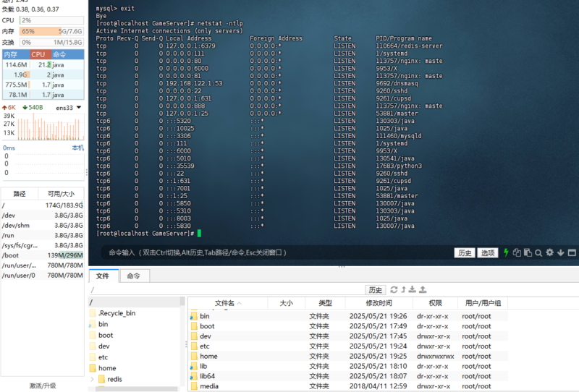Click 历史 button beside file path

click(x=374, y=289)
